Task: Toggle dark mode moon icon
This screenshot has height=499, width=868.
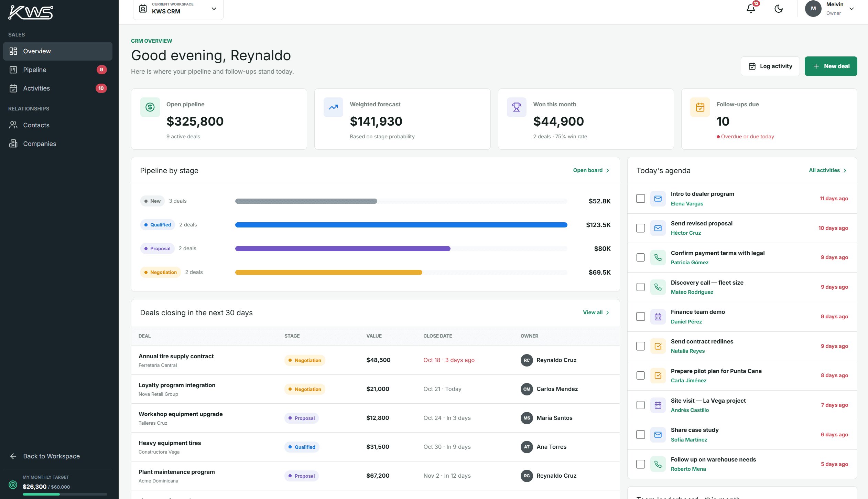Action: point(779,9)
